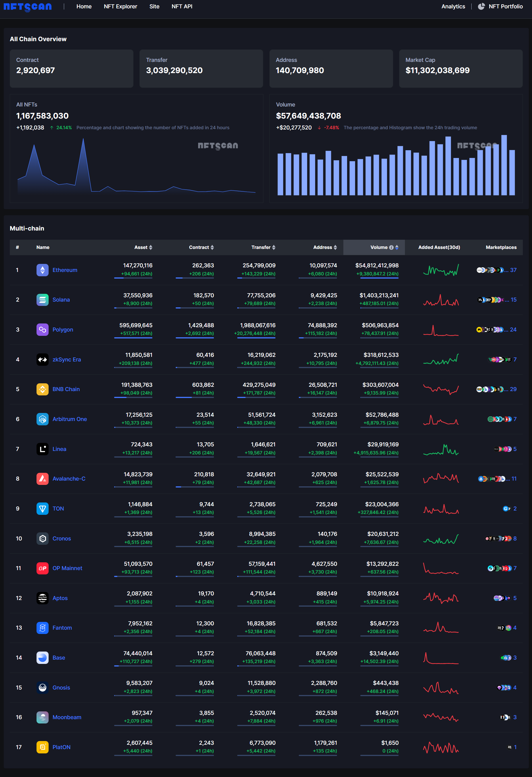Screen dimensions: 532x777
Task: Open the TON chain icon
Action: click(43, 509)
